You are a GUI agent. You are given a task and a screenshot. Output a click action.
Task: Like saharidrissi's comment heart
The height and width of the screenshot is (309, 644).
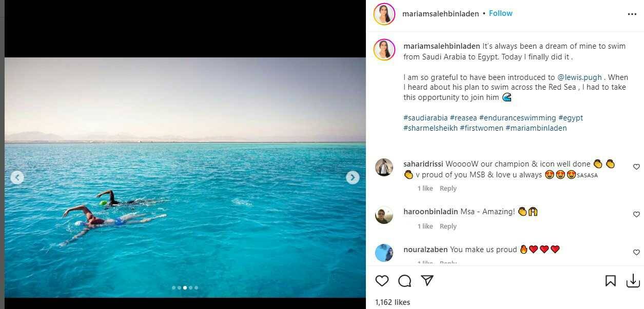(636, 167)
